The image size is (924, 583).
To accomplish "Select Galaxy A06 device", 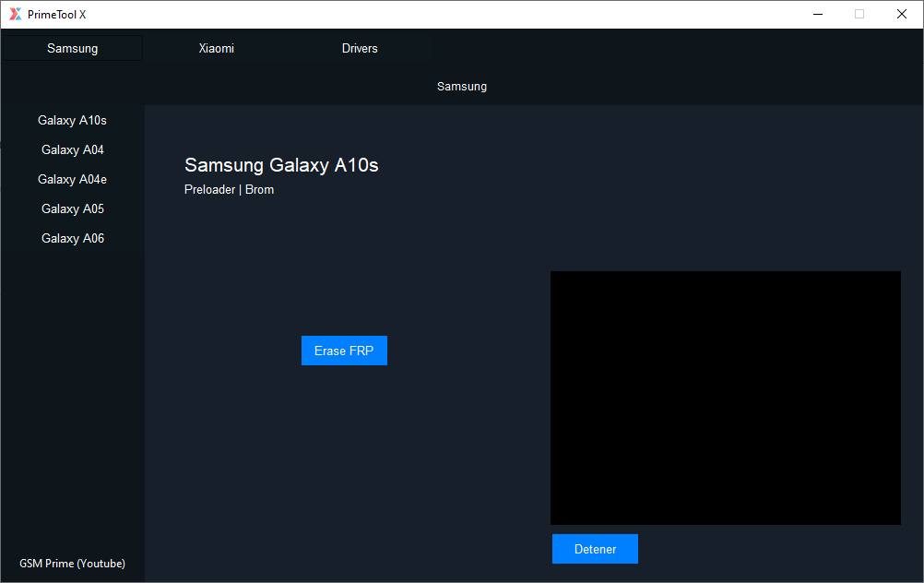I will tap(73, 238).
